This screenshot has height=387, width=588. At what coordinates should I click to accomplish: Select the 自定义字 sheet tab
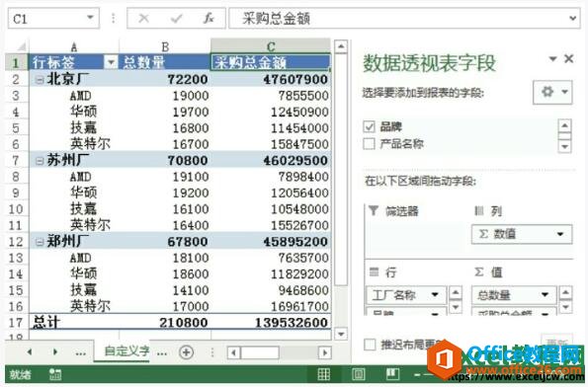(126, 351)
